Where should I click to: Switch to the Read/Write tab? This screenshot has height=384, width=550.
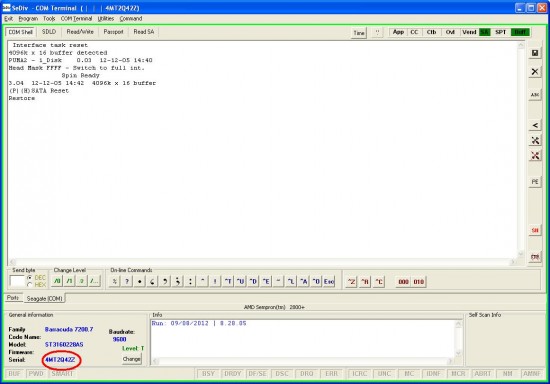tap(80, 32)
